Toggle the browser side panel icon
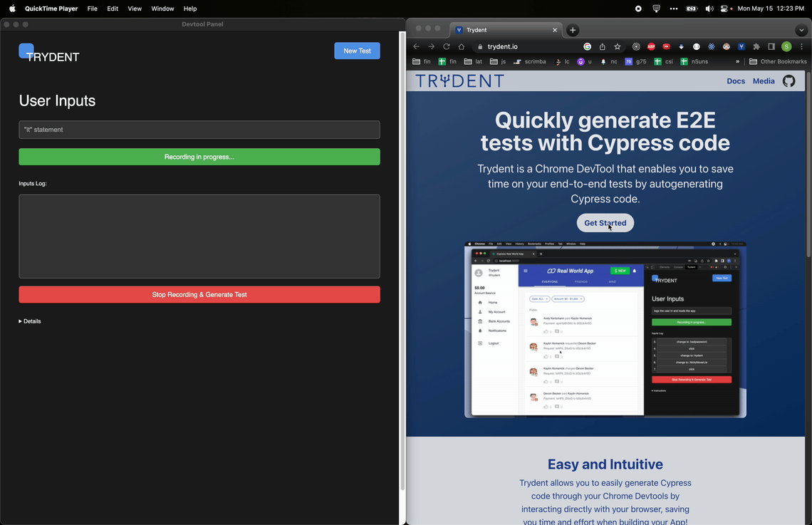Screen dimensions: 812x525 pos(771,46)
